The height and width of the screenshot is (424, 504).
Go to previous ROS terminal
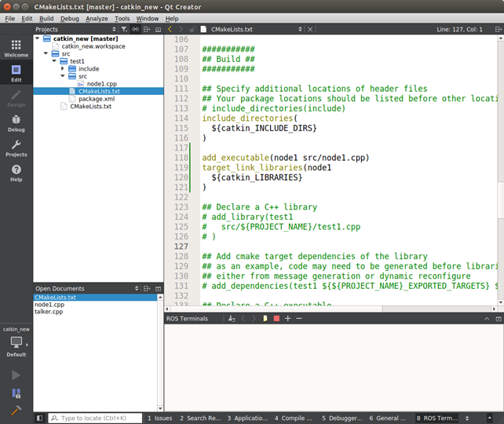click(243, 319)
